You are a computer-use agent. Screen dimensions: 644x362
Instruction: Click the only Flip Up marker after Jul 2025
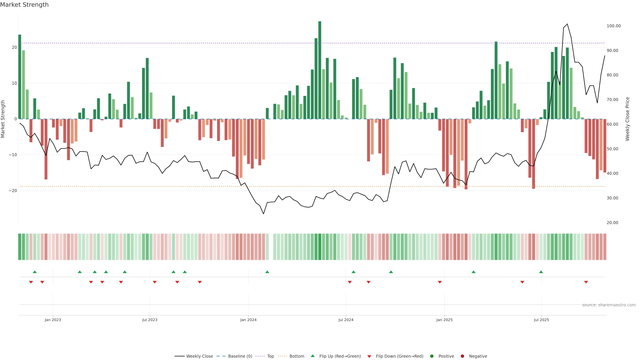541,272
